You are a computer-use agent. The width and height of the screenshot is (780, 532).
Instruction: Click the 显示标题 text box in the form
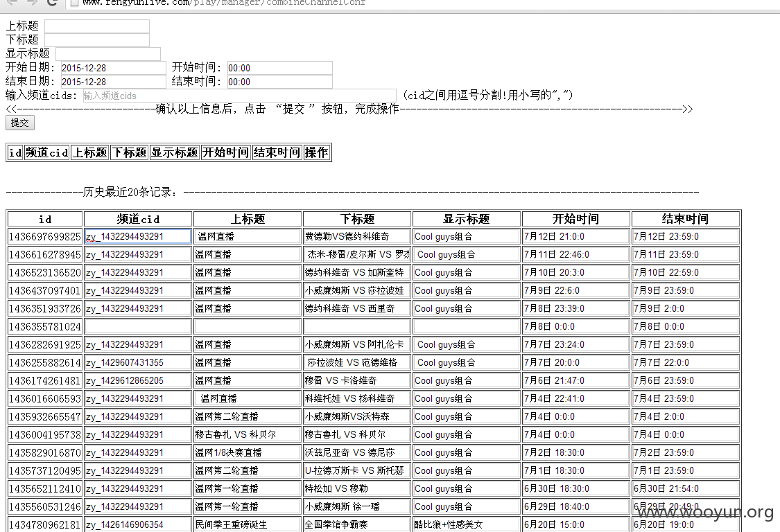[x=108, y=54]
